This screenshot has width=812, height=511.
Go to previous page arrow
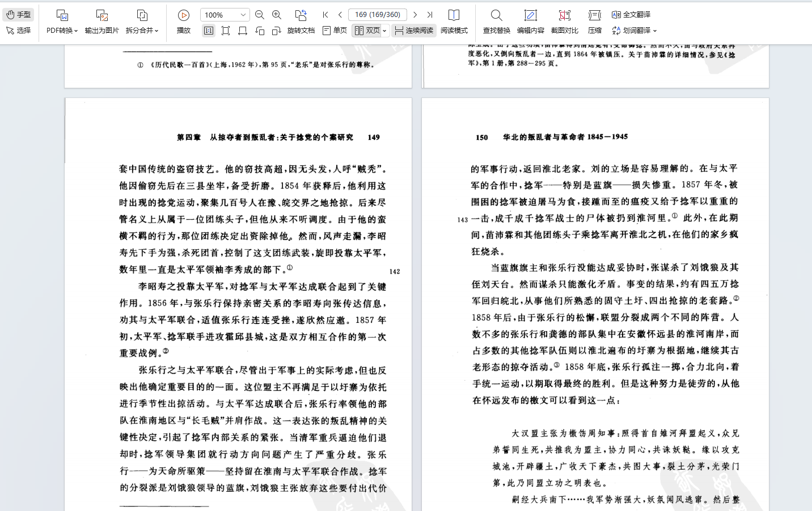coord(340,15)
